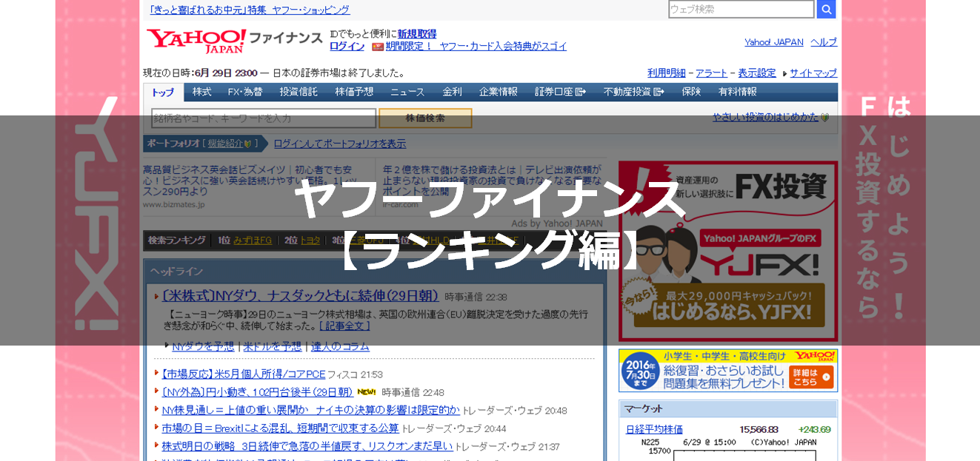Open the サイトマップ link
The height and width of the screenshot is (461, 980).
pyautogui.click(x=813, y=73)
